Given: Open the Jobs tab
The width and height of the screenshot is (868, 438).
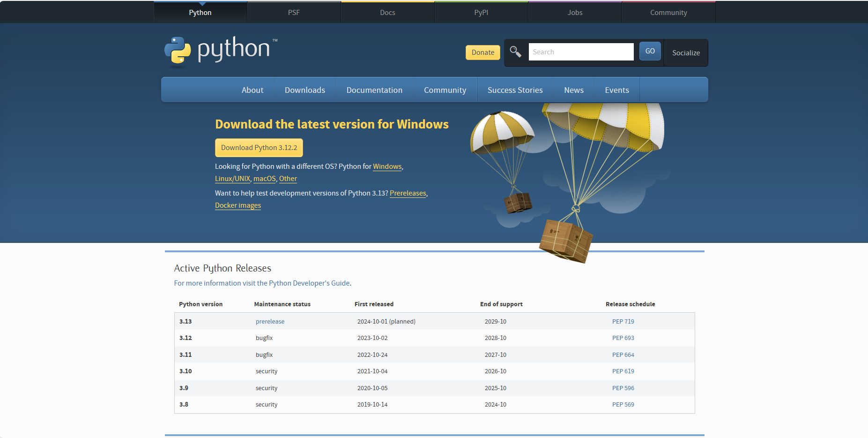Looking at the screenshot, I should [575, 12].
